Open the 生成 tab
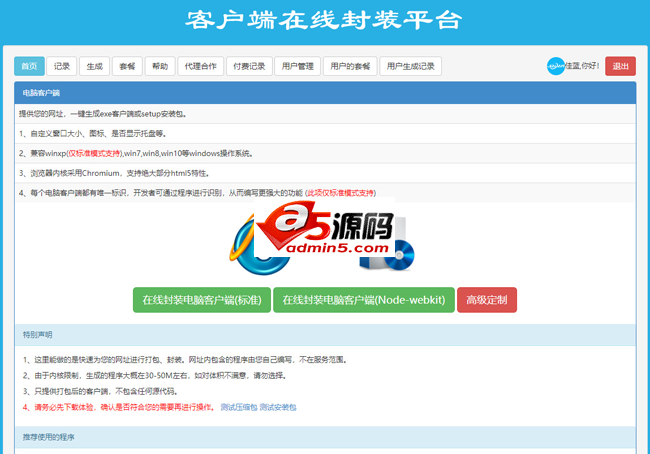 [x=95, y=66]
